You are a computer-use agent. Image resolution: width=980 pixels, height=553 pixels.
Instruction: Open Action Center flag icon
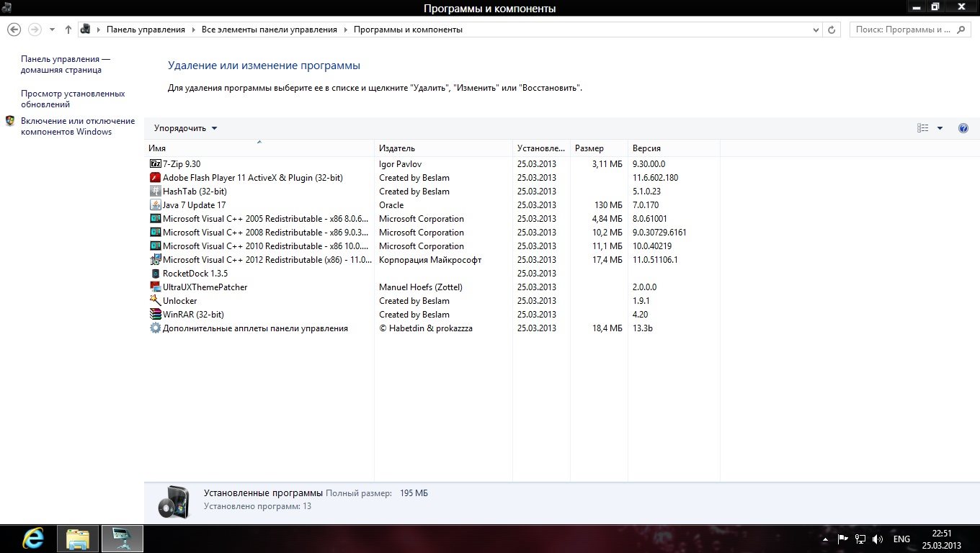click(842, 539)
